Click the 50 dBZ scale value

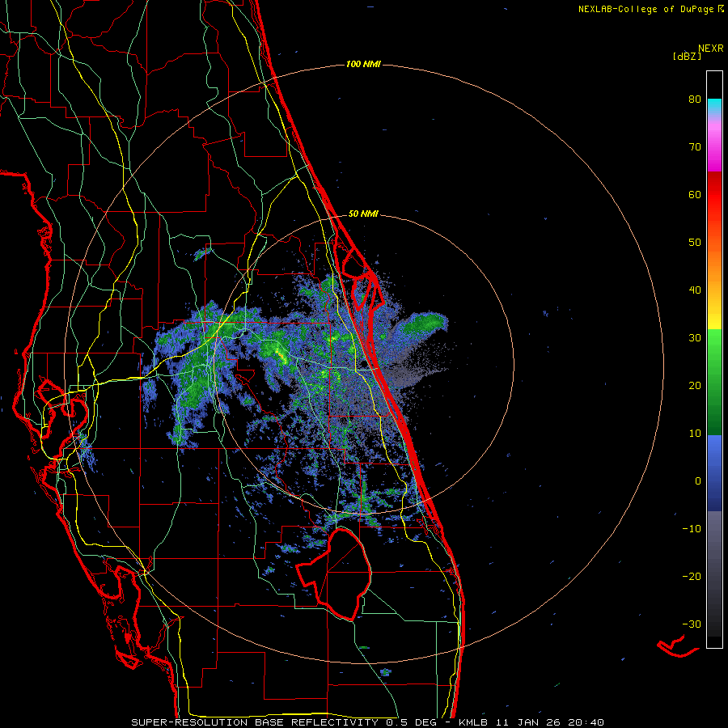click(x=695, y=243)
